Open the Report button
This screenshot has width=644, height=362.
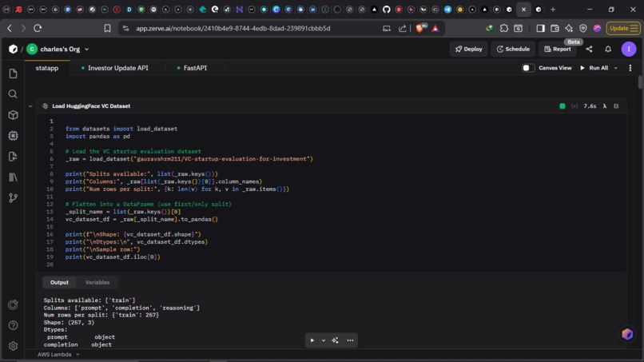pyautogui.click(x=558, y=50)
